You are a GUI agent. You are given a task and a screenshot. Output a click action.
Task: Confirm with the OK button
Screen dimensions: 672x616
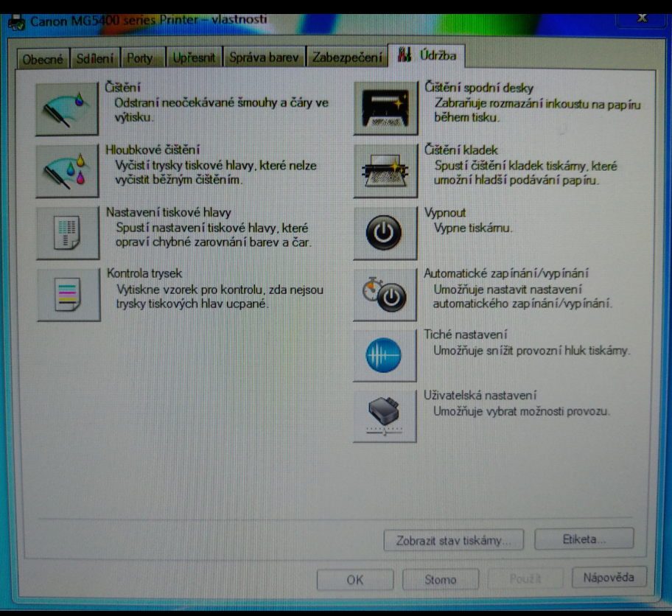click(355, 580)
